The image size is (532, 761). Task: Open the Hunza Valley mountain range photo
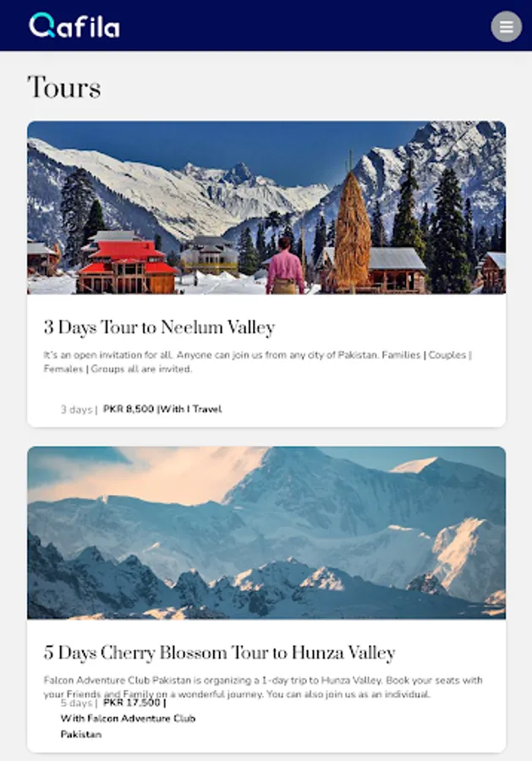tap(266, 533)
